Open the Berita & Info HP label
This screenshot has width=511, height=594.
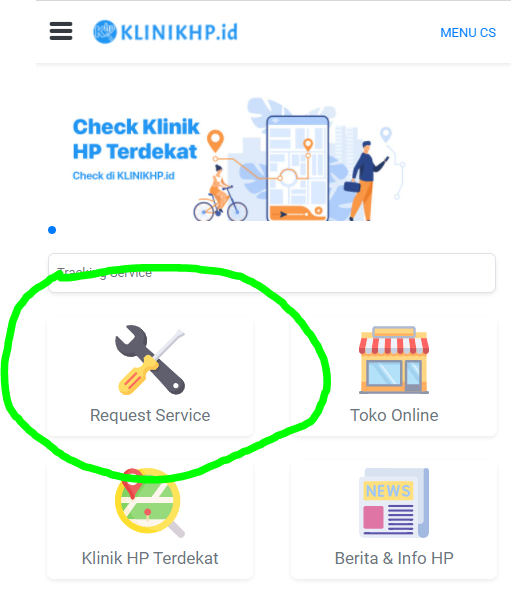click(x=394, y=558)
